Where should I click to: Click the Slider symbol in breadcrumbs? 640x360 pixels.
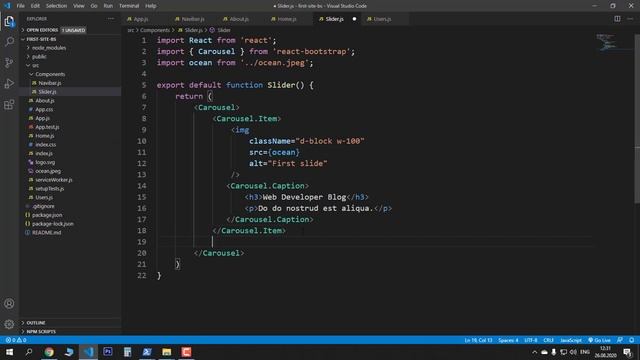pos(224,30)
